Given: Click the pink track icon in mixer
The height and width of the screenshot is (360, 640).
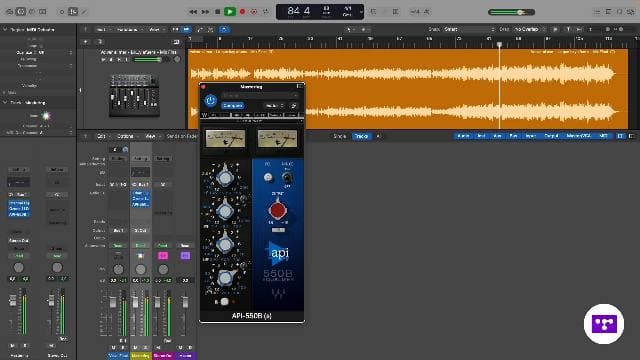Looking at the screenshot, I should pos(163,256).
